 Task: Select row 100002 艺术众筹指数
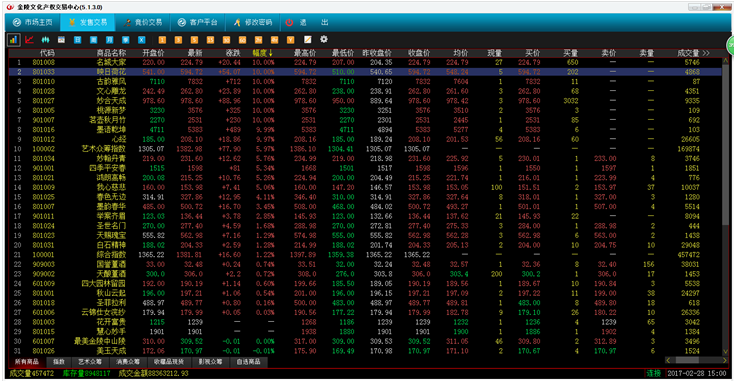pos(365,149)
